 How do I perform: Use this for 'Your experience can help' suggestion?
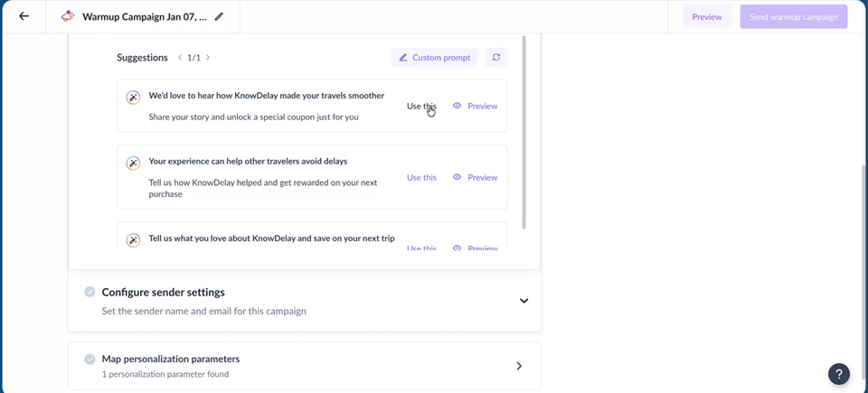tap(421, 177)
